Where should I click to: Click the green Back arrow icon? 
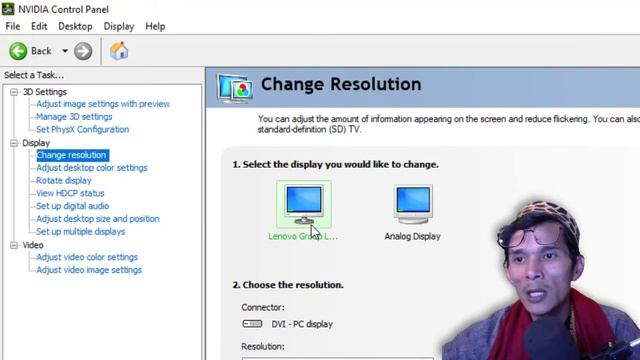point(18,51)
